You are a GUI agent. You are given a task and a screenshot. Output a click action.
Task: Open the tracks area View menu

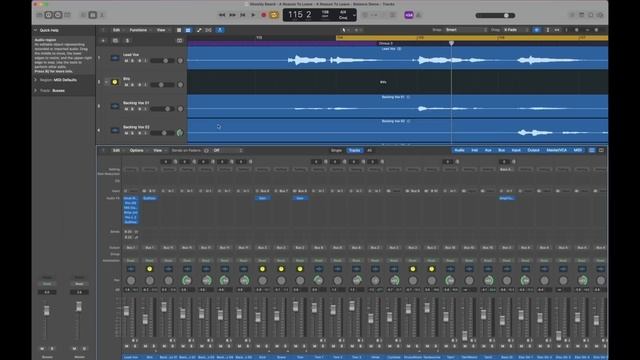tap(161, 30)
